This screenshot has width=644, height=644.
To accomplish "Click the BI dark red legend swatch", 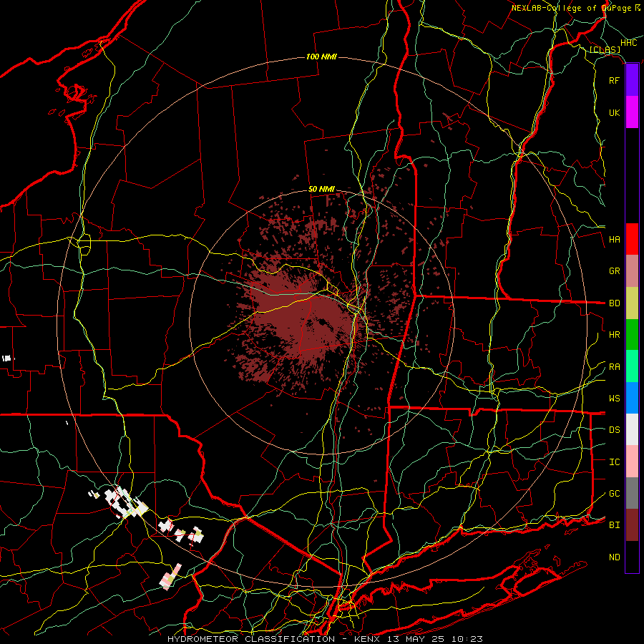I will [632, 525].
